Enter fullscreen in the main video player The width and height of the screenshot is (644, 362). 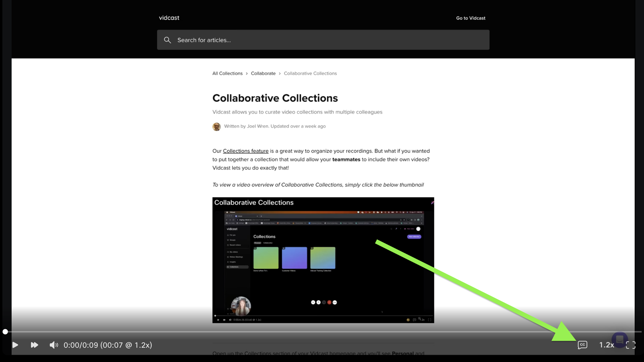(631, 345)
